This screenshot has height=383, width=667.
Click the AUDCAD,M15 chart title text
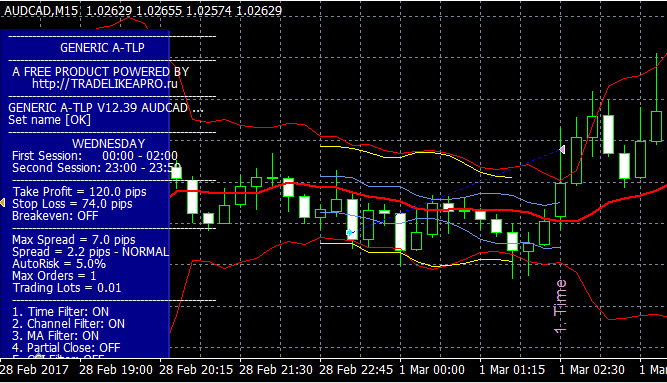pyautogui.click(x=41, y=11)
